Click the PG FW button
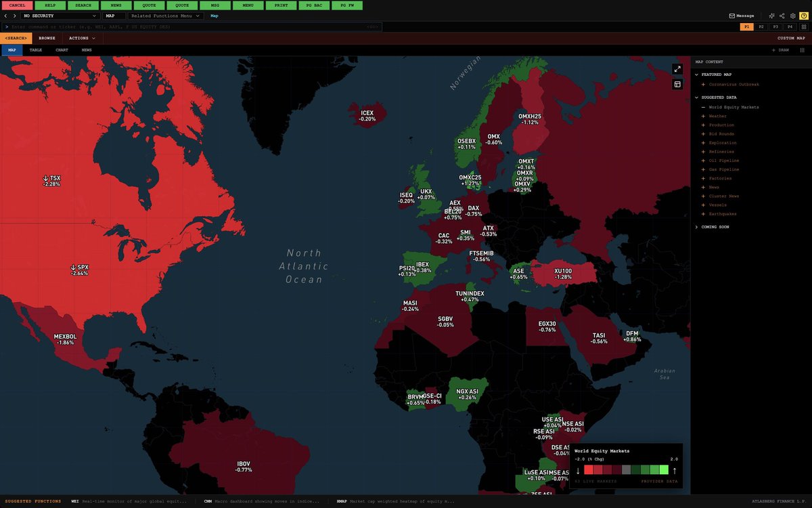This screenshot has width=812, height=508. click(347, 5)
